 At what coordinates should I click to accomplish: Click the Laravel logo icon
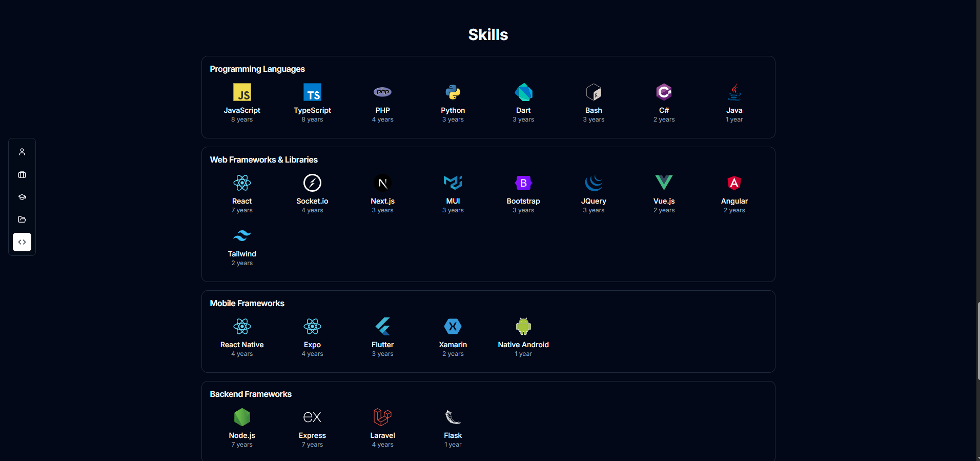[x=382, y=417]
